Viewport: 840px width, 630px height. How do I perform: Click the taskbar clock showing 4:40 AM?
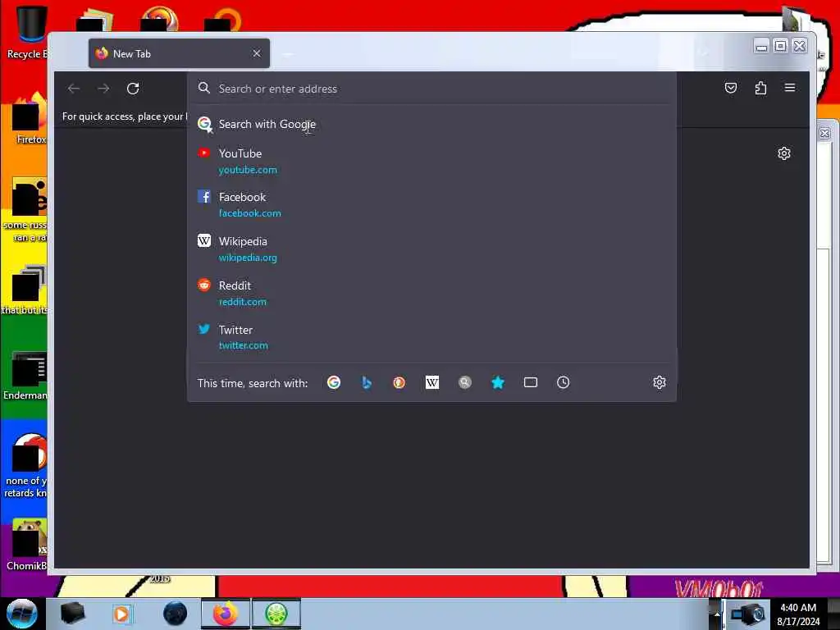[798, 614]
